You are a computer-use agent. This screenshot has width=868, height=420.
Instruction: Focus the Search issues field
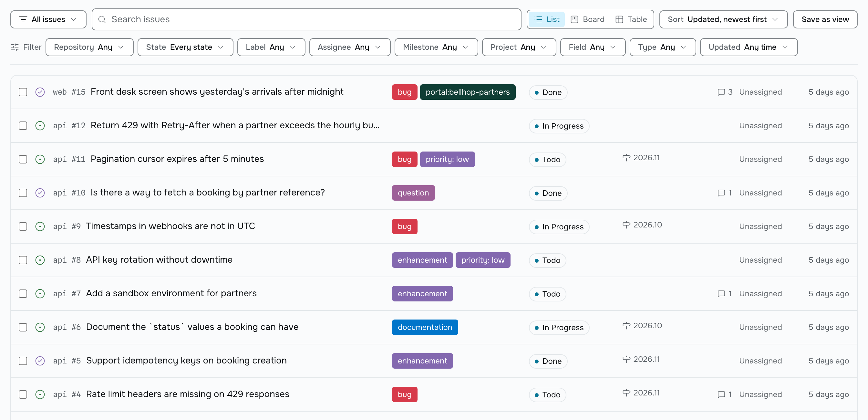coord(306,20)
